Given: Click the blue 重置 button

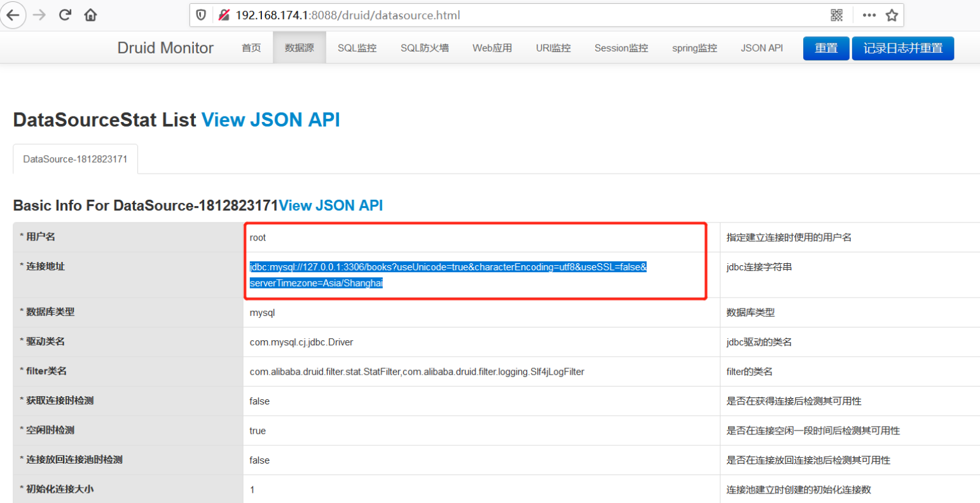Looking at the screenshot, I should pyautogui.click(x=826, y=48).
